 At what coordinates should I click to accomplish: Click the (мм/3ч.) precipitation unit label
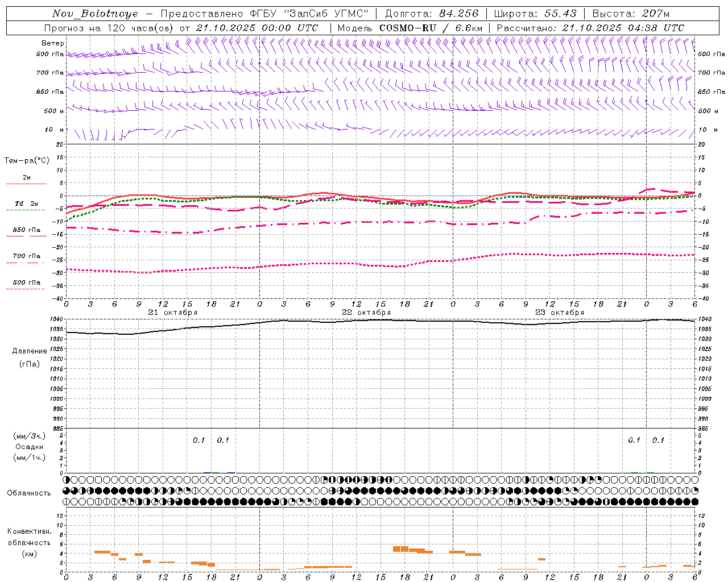(30, 436)
